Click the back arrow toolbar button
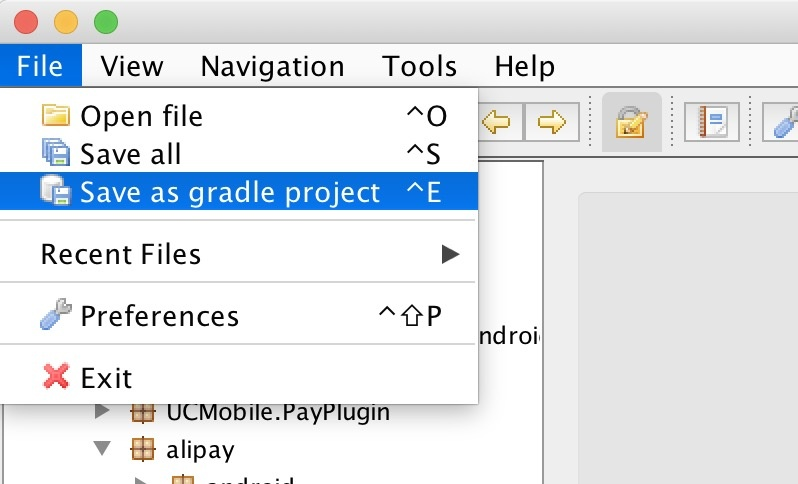 coord(500,122)
